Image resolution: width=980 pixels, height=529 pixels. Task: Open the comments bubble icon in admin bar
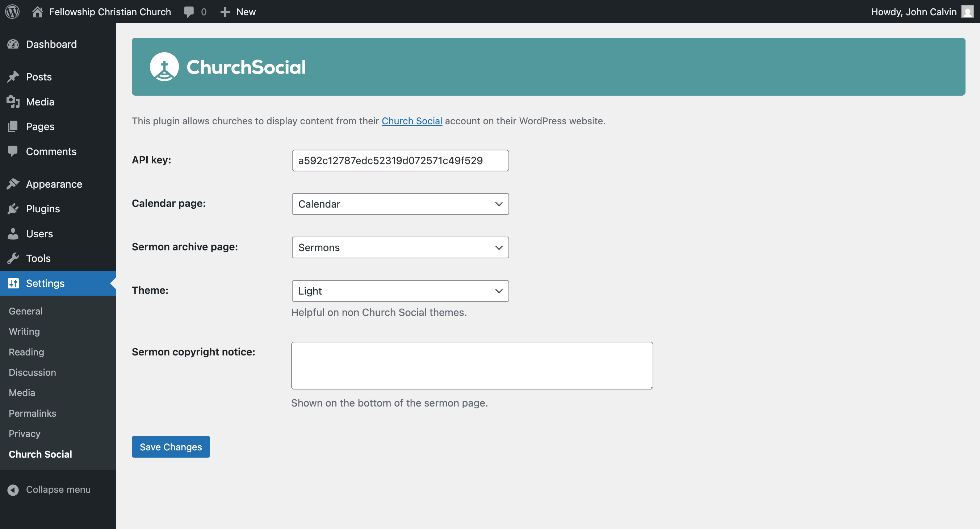click(189, 12)
